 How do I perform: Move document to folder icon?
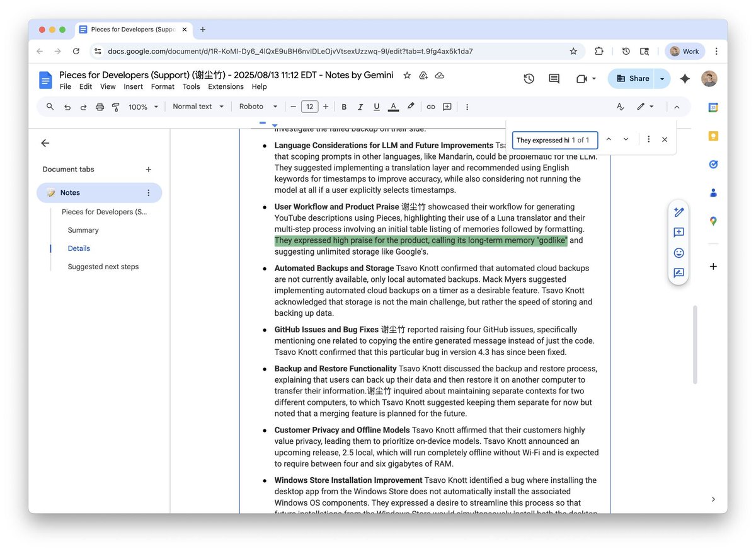point(423,75)
